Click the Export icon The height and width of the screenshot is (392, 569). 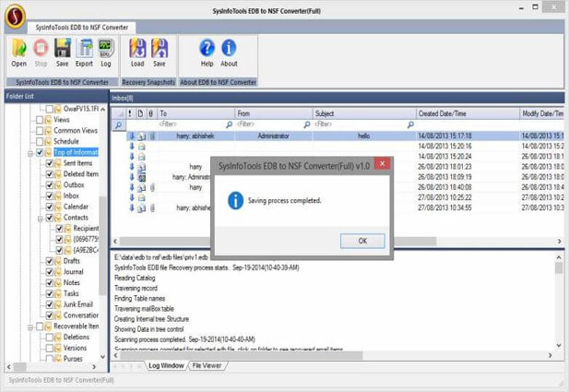tap(84, 48)
